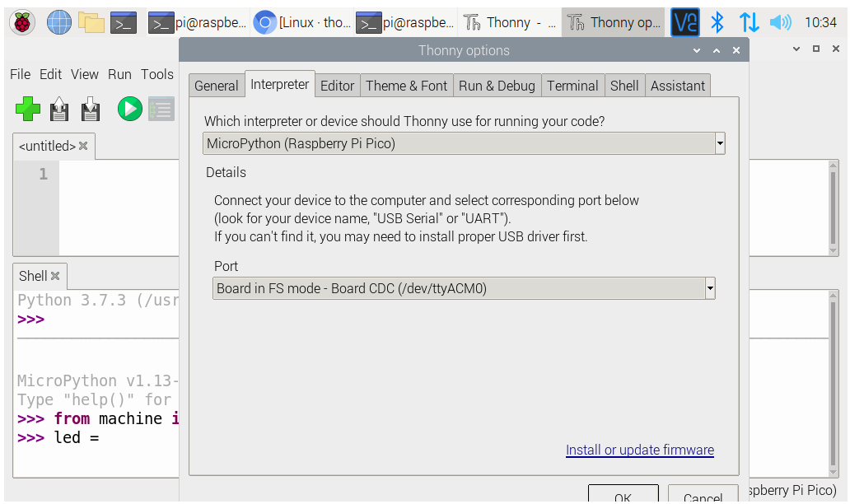Open the Tools menu
Screen dimensions: 850x504
click(x=157, y=74)
